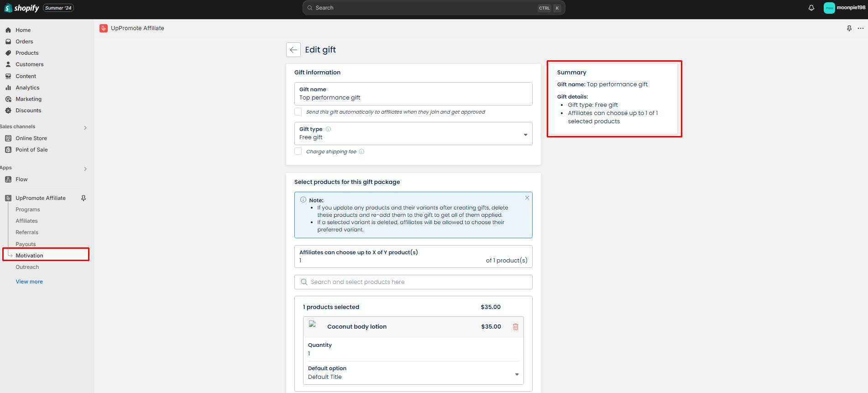Click the Shopify logo
Viewport: 868px width, 393px height.
pos(21,8)
